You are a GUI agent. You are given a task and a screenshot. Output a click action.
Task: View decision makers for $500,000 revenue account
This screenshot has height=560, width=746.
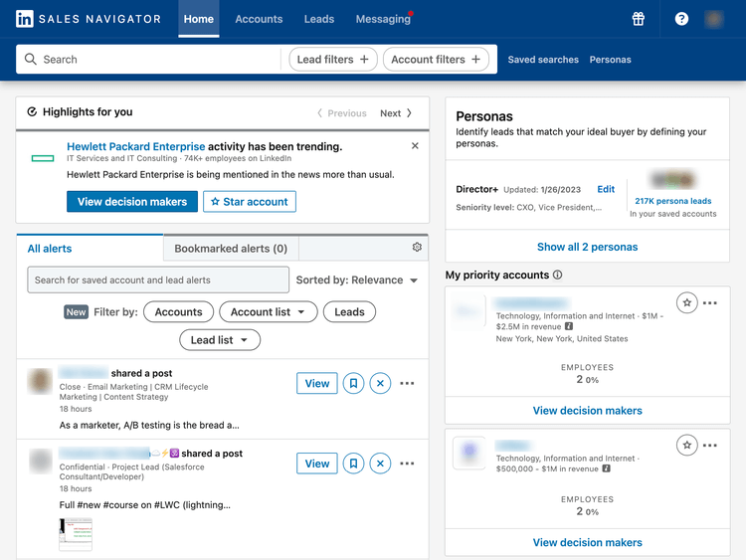[588, 542]
